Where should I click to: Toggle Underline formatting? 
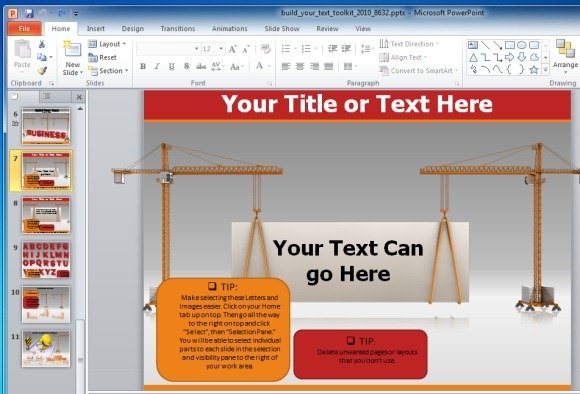(172, 67)
